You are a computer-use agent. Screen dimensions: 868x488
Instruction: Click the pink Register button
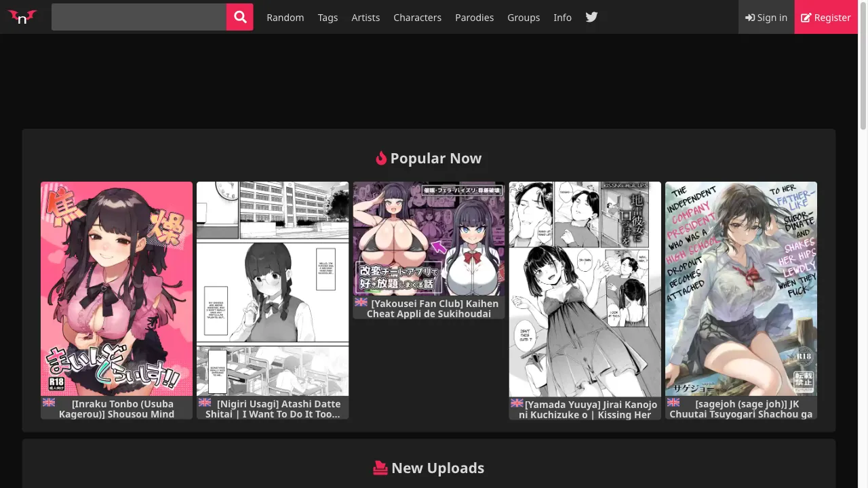click(826, 18)
